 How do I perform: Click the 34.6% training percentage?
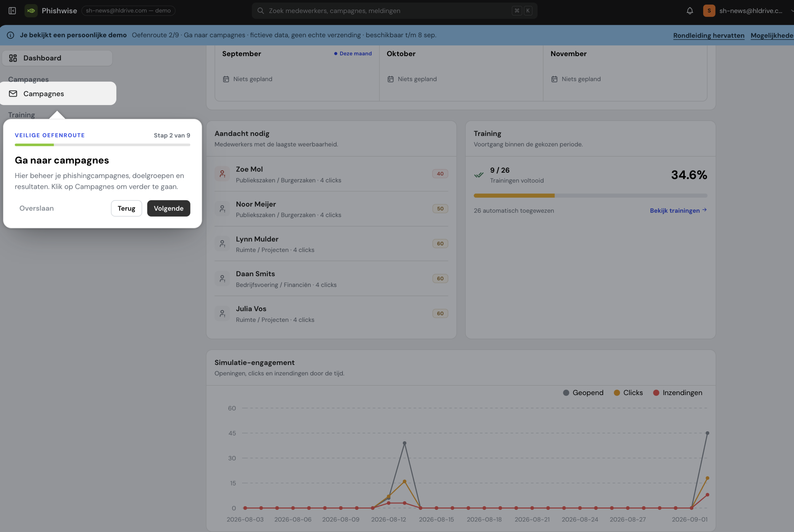[689, 175]
